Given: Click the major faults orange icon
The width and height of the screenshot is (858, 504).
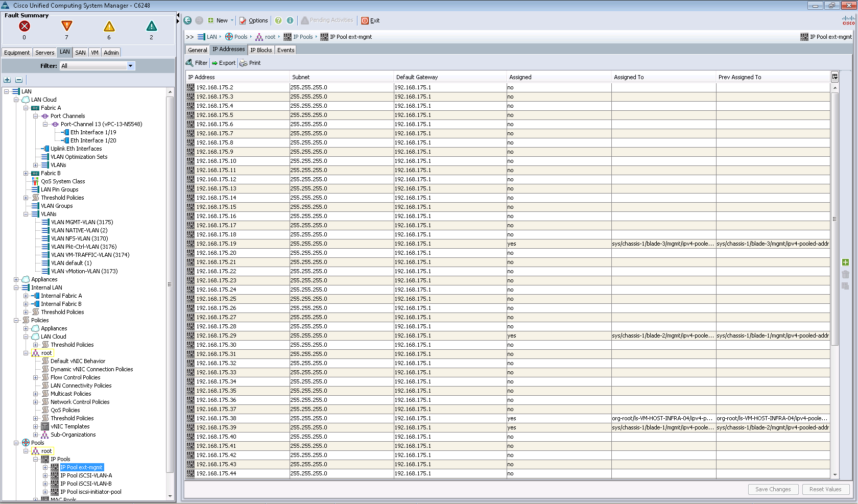Looking at the screenshot, I should [x=66, y=26].
